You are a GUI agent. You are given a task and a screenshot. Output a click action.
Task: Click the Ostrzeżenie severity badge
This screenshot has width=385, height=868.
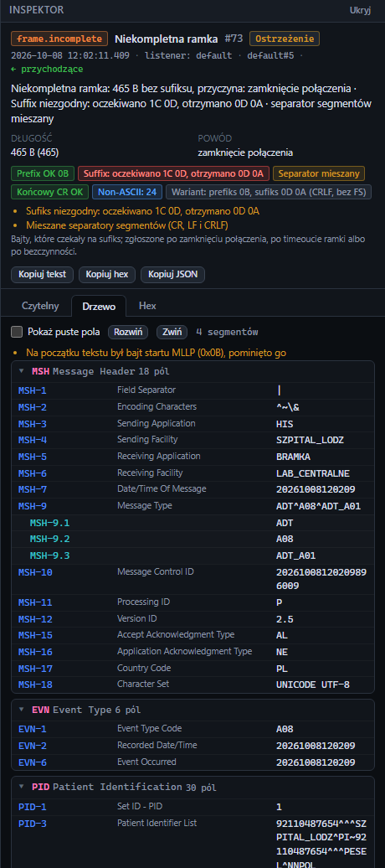pyautogui.click(x=285, y=39)
